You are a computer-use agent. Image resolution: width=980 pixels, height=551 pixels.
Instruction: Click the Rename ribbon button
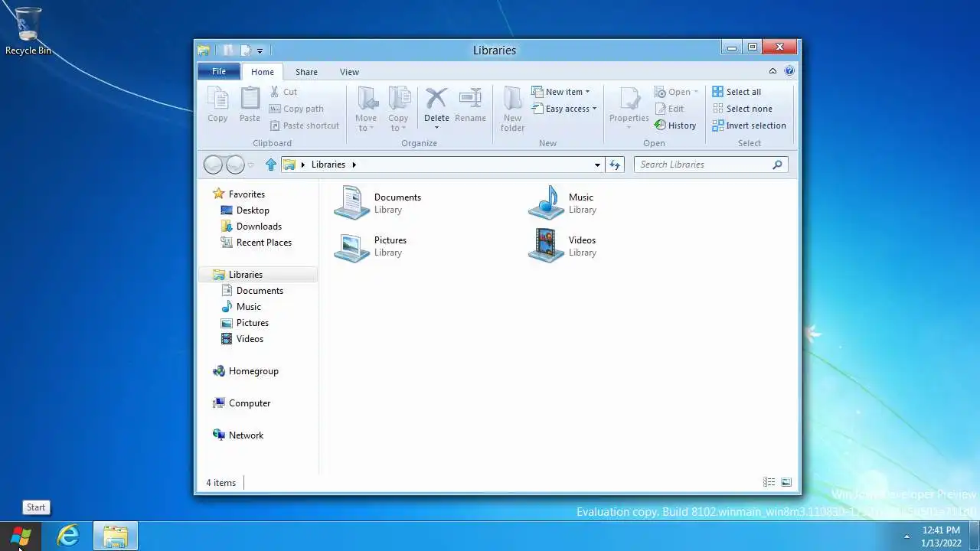click(x=470, y=105)
